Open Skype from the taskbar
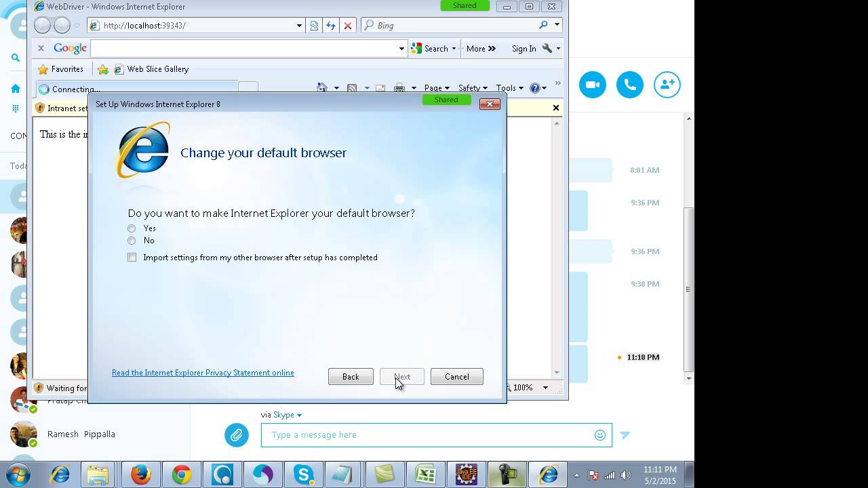 coord(302,474)
